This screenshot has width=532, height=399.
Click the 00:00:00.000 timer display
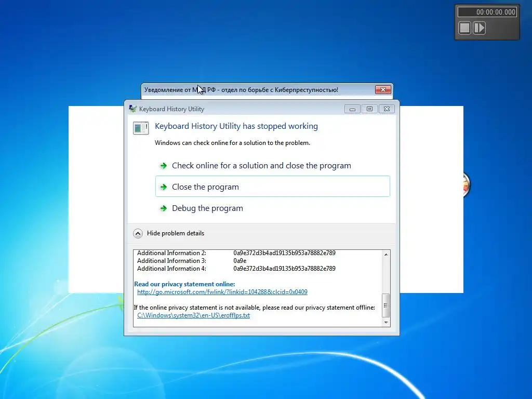(487, 12)
